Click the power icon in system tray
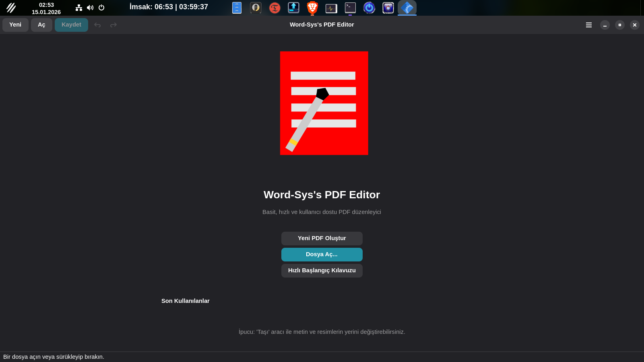This screenshot has height=362, width=644. click(x=101, y=8)
